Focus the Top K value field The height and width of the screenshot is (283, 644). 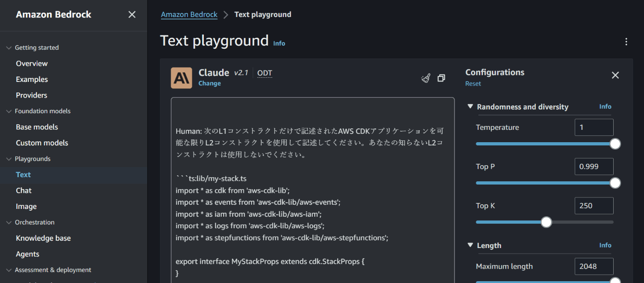click(x=594, y=206)
